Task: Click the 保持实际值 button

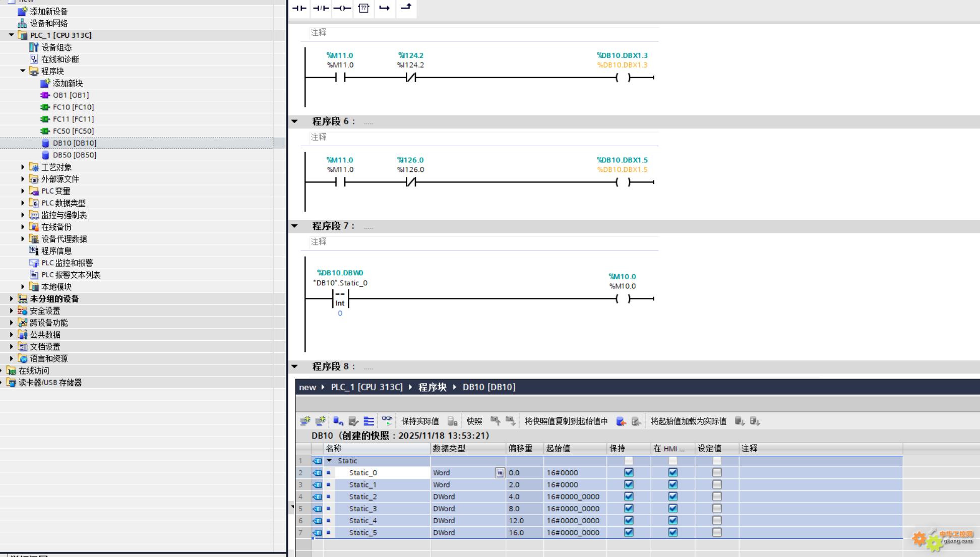Action: tap(420, 421)
